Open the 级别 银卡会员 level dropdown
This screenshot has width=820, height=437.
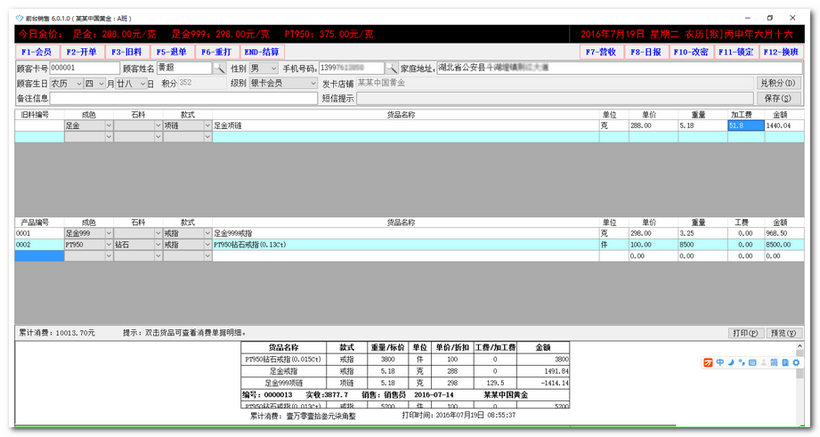point(283,83)
